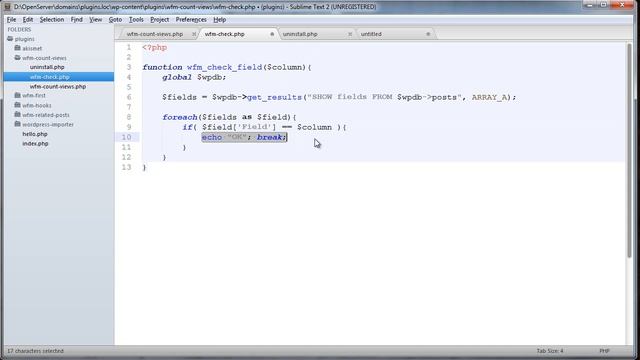
Task: Open the Edit menu
Action: click(x=28, y=20)
